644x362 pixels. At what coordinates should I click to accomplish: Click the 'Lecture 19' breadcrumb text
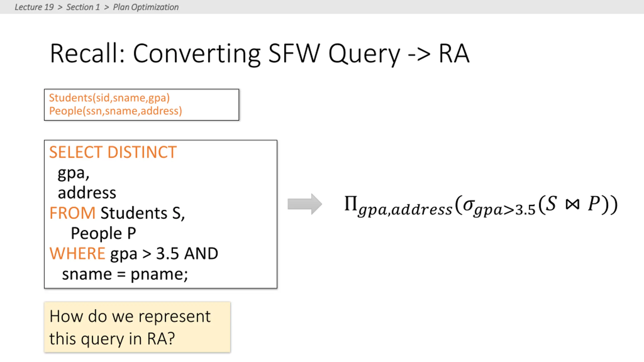click(34, 7)
